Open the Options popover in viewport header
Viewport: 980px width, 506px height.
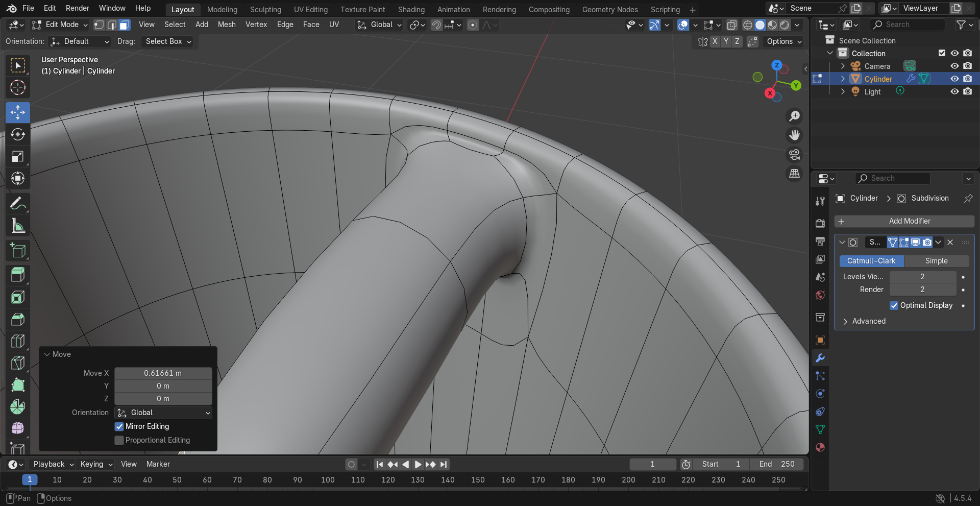(x=784, y=41)
